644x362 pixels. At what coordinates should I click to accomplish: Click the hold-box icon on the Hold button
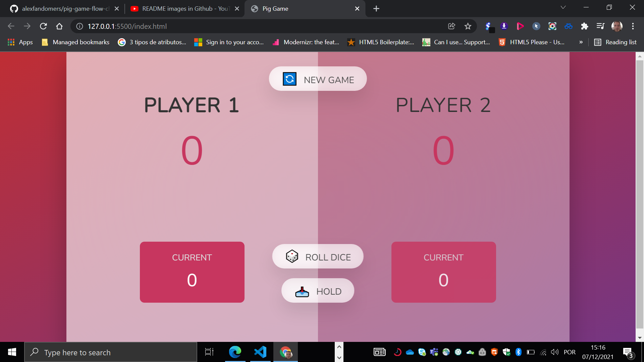coord(302,291)
